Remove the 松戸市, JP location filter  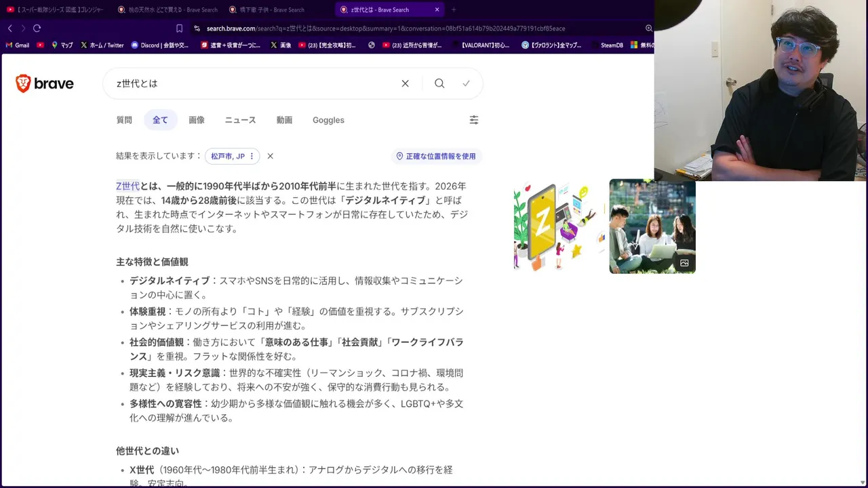270,156
